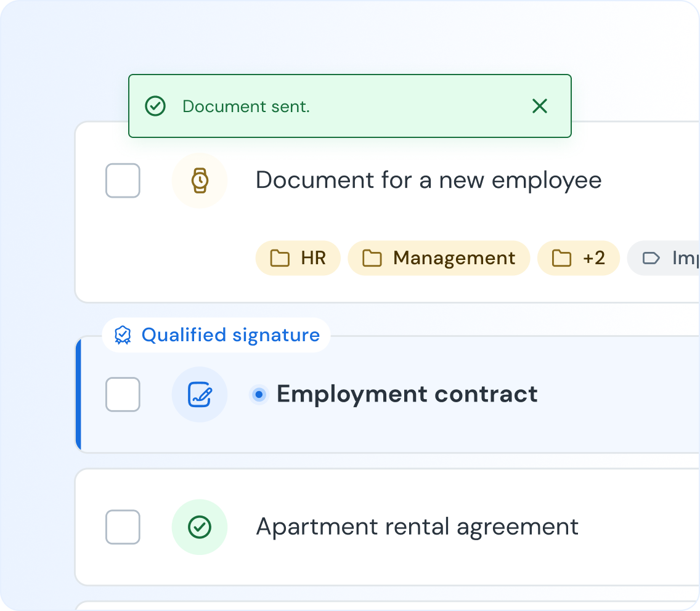This screenshot has height=611, width=700.
Task: Open the Employment contract document
Action: click(407, 394)
